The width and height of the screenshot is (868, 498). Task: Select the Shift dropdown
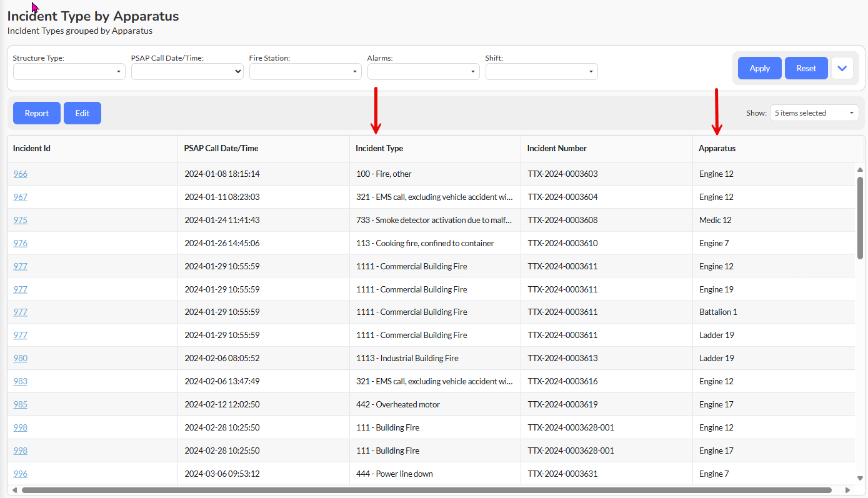pos(541,72)
